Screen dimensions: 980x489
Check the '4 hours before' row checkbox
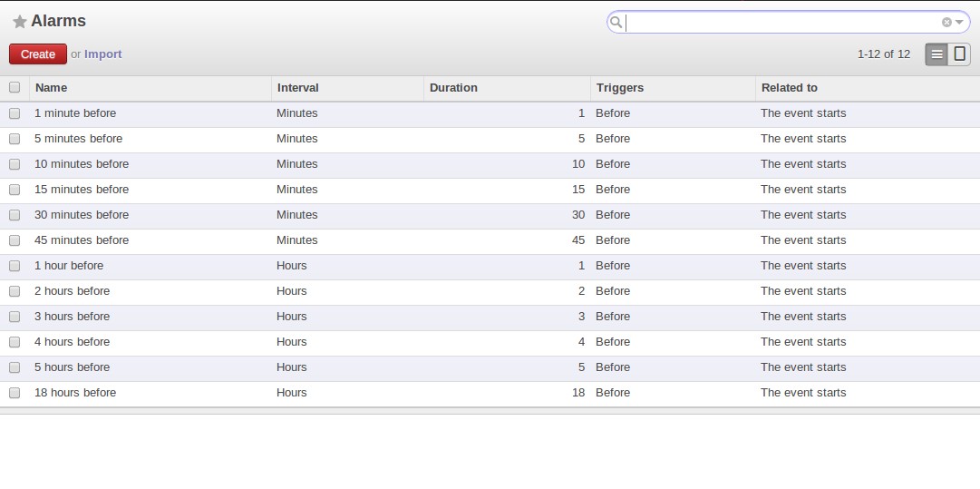(15, 342)
